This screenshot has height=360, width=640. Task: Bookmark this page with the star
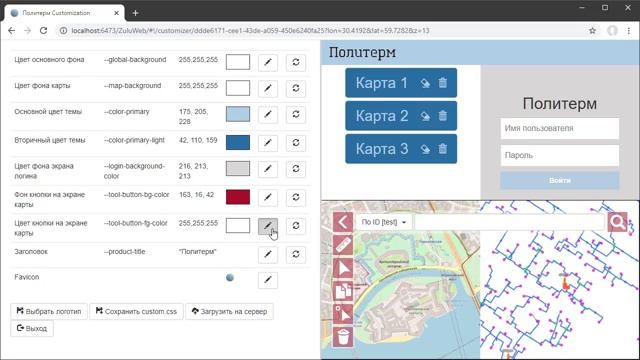point(592,31)
